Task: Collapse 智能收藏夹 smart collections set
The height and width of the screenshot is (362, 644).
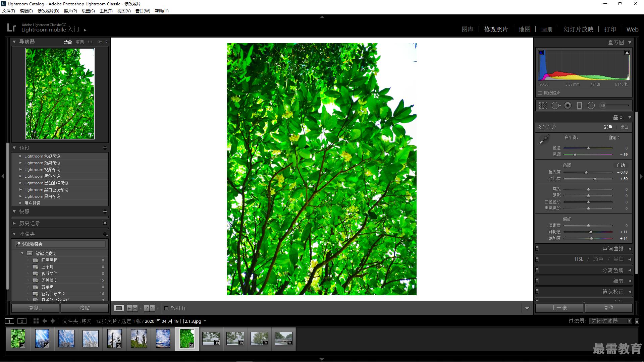Action: coord(22,253)
